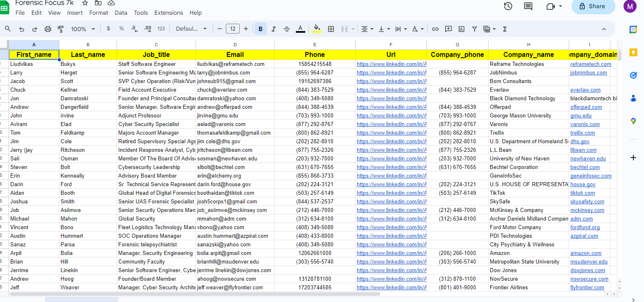This screenshot has width=644, height=302.
Task: Click the horizontal scrollbar of the sheet
Action: [195, 294]
